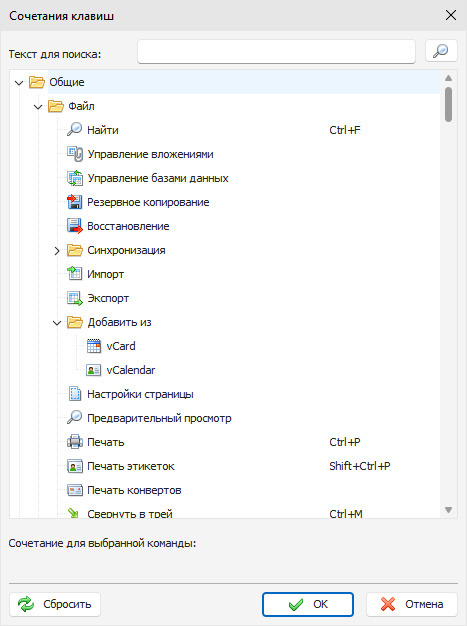Viewport: 467px width, 626px height.
Task: Select the Свернуть в трей row text
Action: click(130, 513)
